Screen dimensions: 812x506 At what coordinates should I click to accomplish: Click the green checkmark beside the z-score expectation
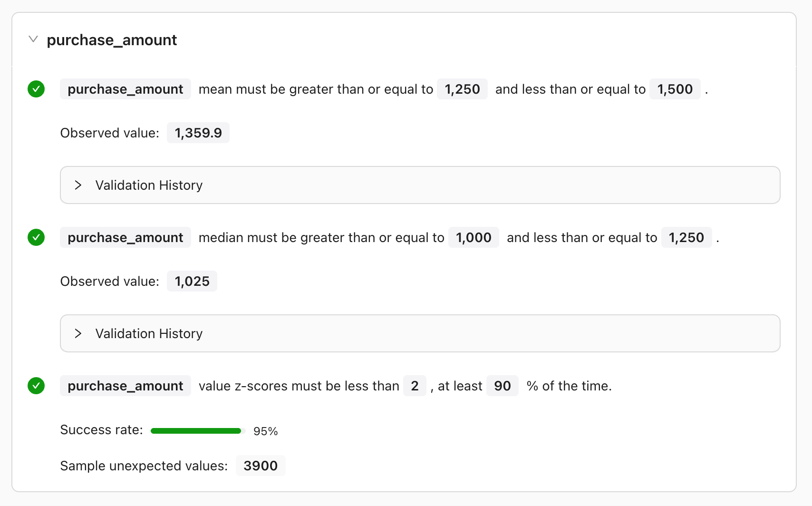tap(36, 386)
